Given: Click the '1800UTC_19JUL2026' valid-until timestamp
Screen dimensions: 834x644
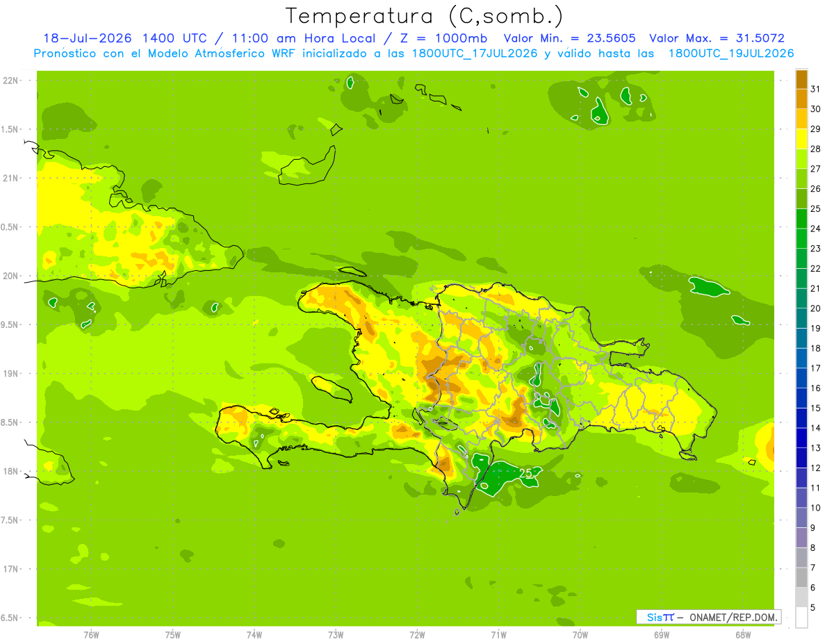Looking at the screenshot, I should point(731,53).
